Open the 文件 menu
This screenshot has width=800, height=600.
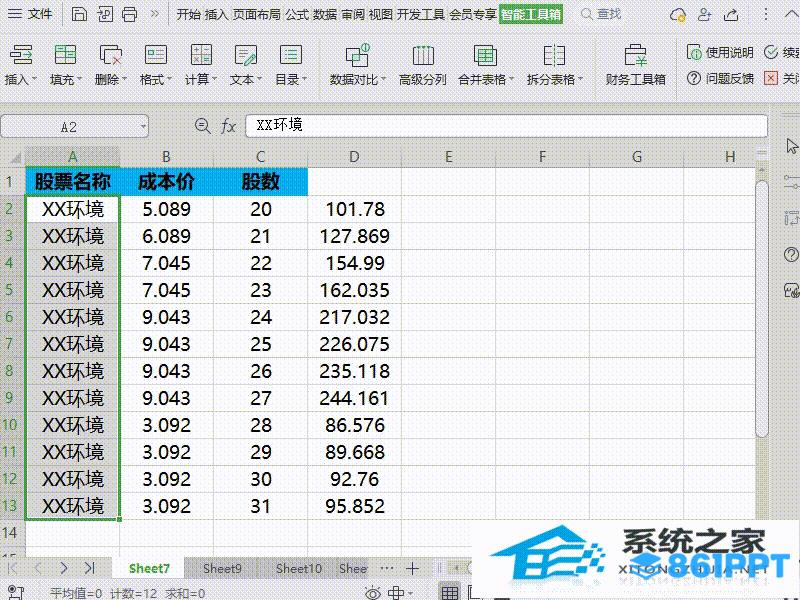[x=30, y=14]
